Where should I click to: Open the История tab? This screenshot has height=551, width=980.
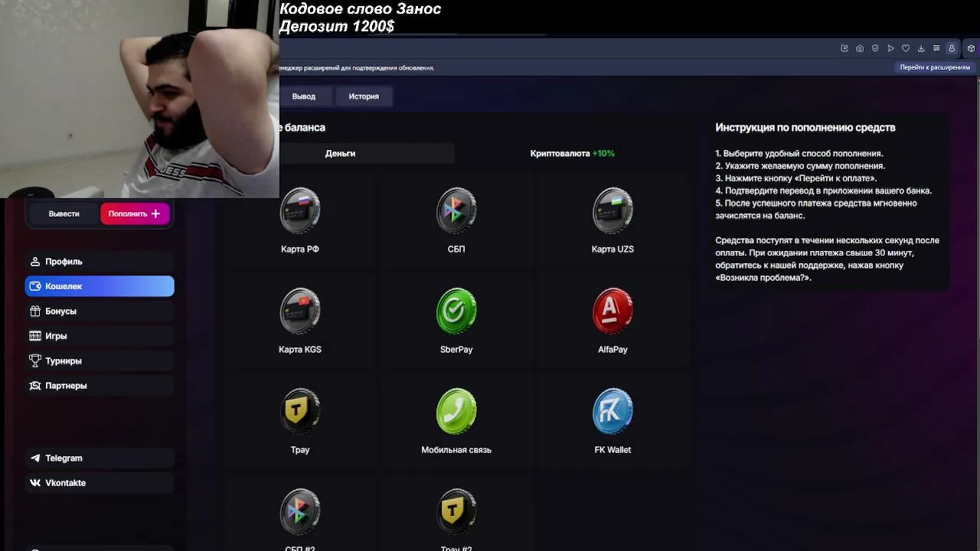pos(364,96)
